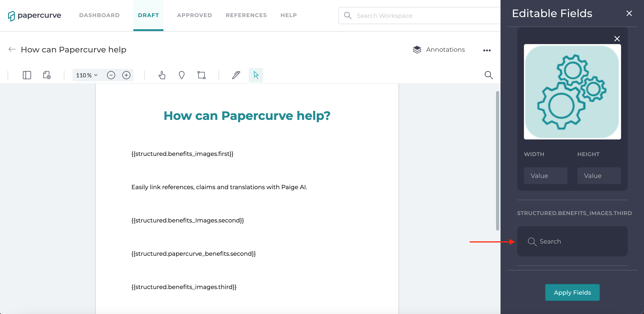Click the 'Easily link references' sentence
The height and width of the screenshot is (314, 644).
(x=219, y=187)
